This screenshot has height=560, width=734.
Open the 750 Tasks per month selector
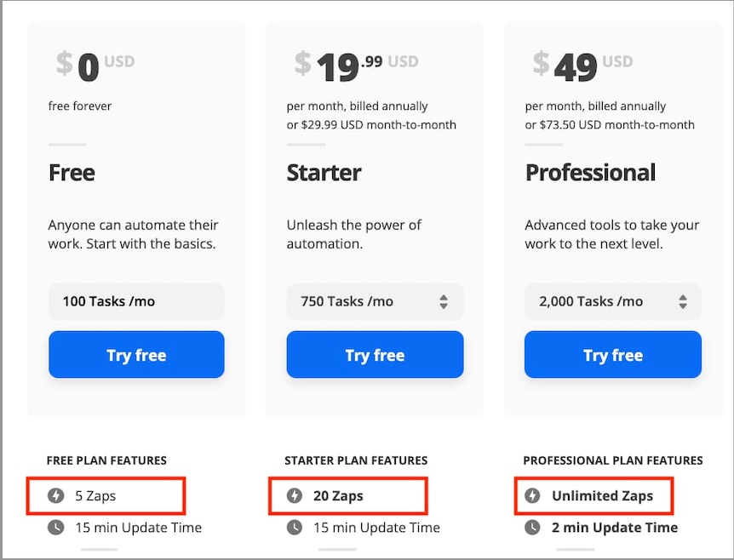[x=375, y=301]
